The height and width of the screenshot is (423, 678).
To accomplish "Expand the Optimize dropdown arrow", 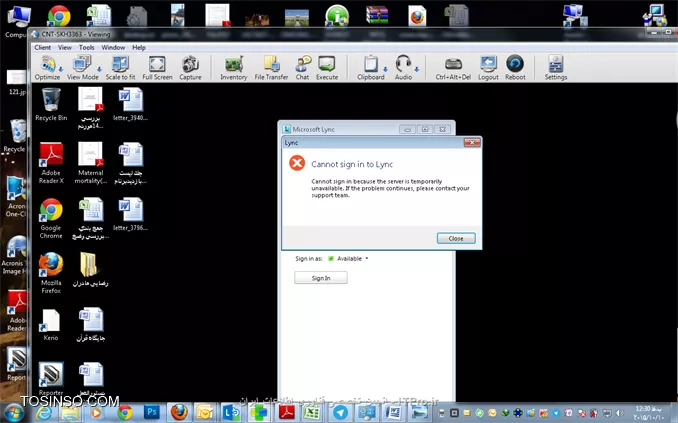I will click(61, 69).
